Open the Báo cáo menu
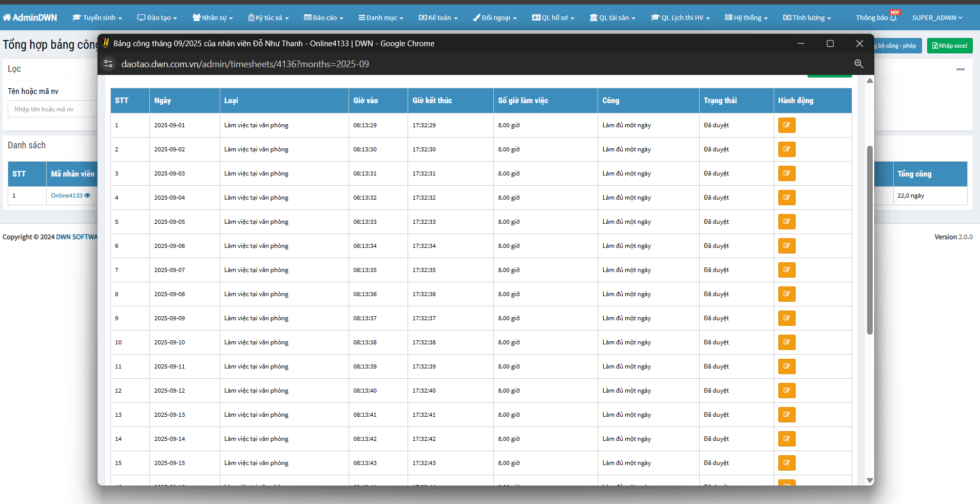Screen dimensions: 980x504 pos(323,18)
